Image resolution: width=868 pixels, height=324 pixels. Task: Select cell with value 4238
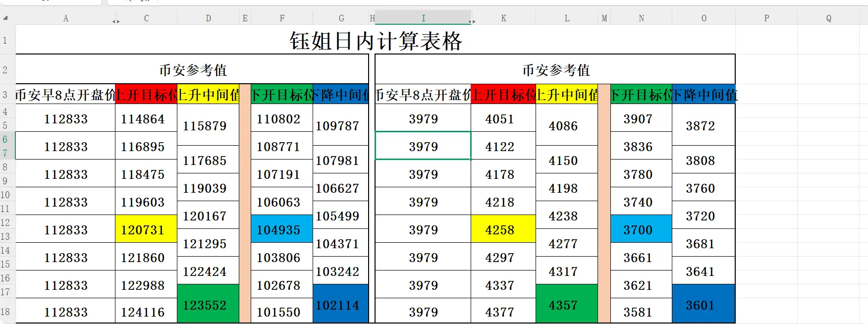tap(567, 215)
